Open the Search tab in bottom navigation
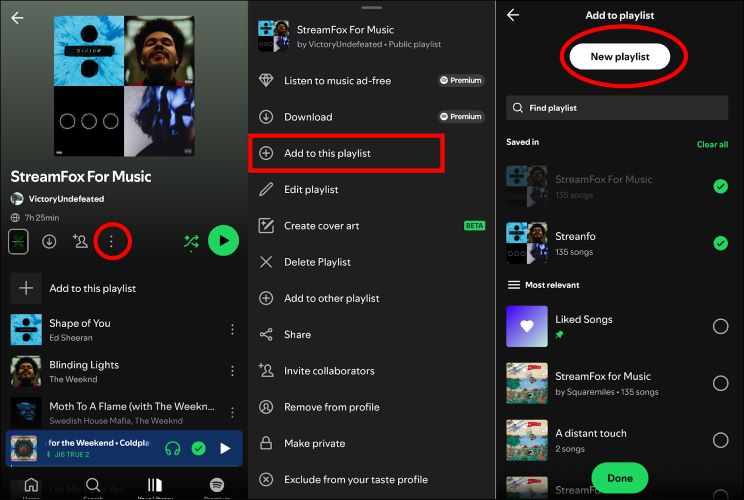Image resolution: width=744 pixels, height=500 pixels. (x=93, y=487)
